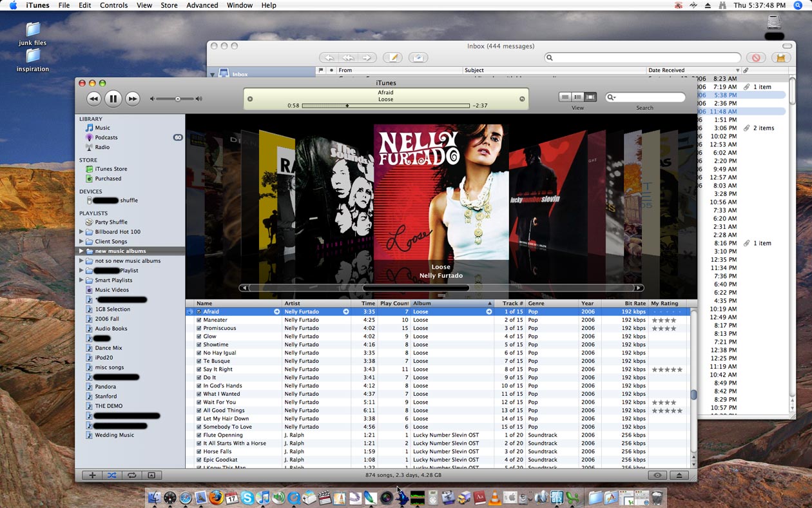Open Firefox from the Dock
Screen dimensions: 812x508
(217, 498)
